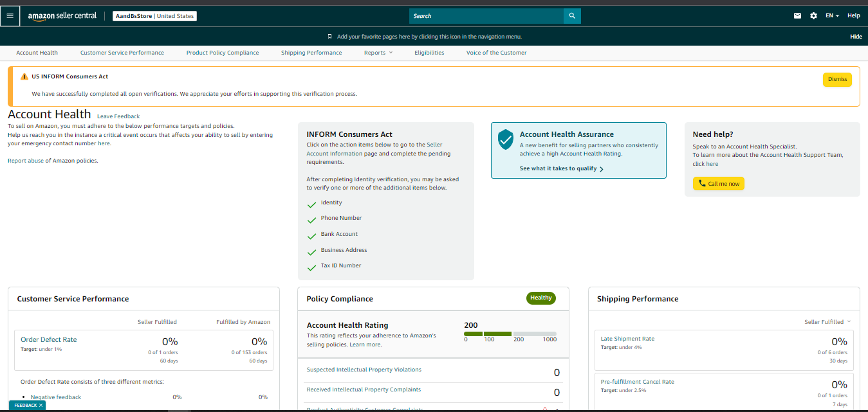Open the settings gear icon
The image size is (868, 412).
813,15
